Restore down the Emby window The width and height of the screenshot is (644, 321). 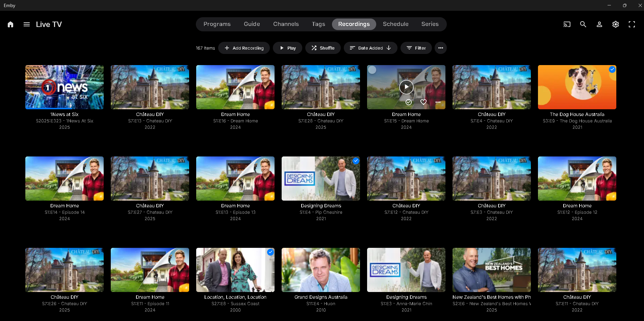[625, 5]
